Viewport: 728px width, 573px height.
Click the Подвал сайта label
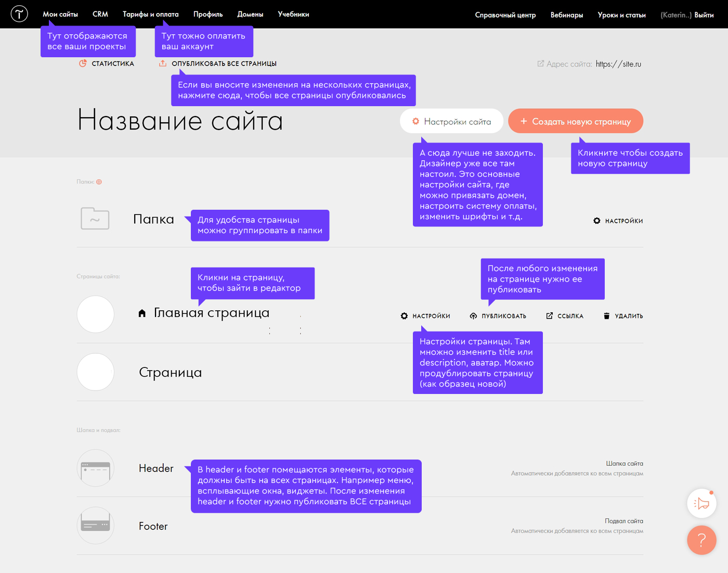(624, 521)
